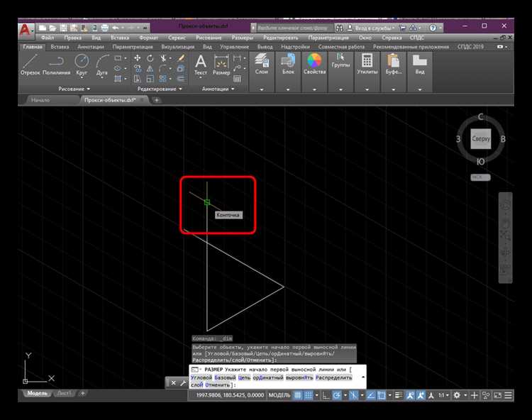The width and height of the screenshot is (532, 420).
Task: Toggle object snap tracking in status bar
Action: point(371,395)
